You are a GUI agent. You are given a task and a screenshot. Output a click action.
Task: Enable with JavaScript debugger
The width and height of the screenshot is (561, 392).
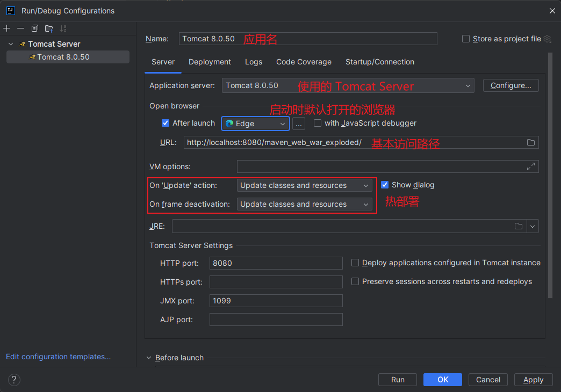(318, 123)
